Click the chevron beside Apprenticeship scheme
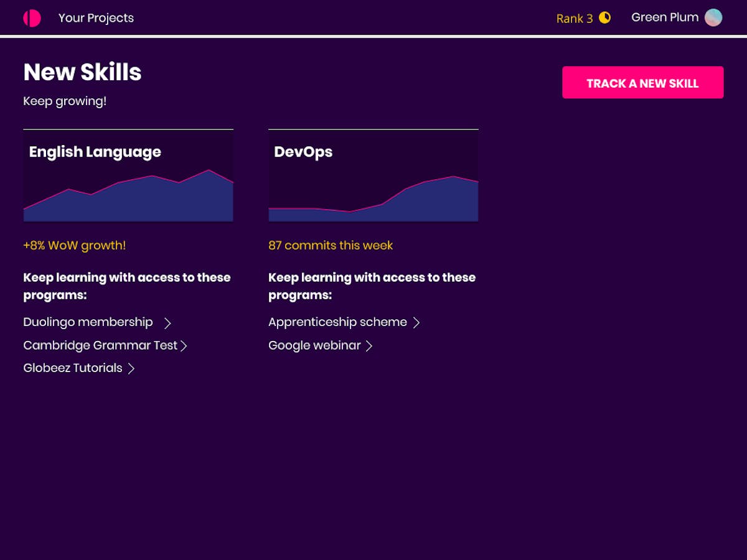The image size is (747, 560). tap(416, 322)
